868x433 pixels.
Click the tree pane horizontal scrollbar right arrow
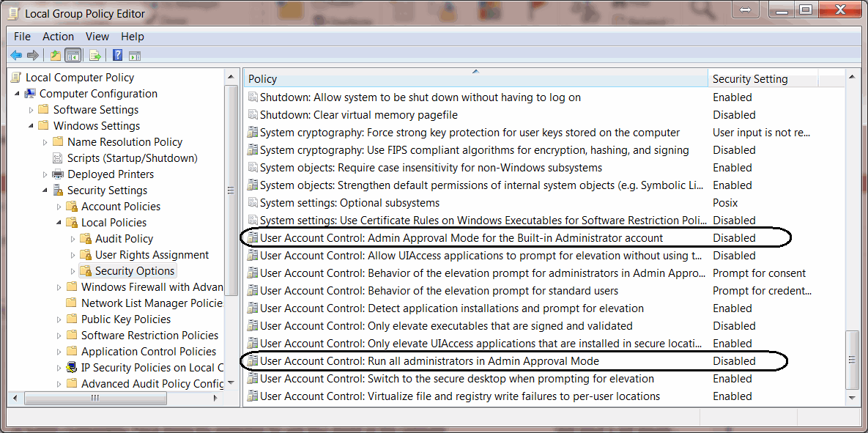215,398
